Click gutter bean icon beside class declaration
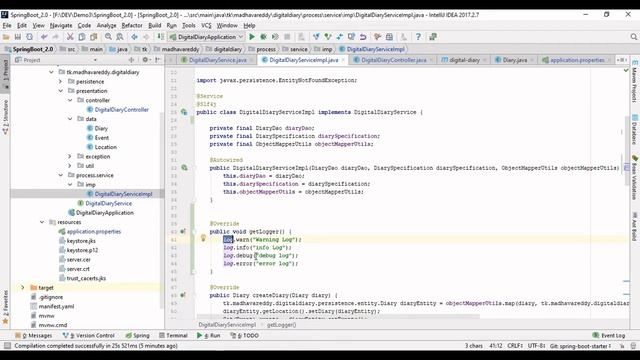The width and height of the screenshot is (640, 360). (184, 112)
